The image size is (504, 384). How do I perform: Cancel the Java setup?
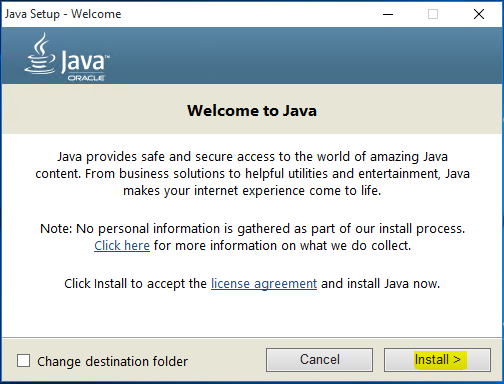tap(319, 360)
